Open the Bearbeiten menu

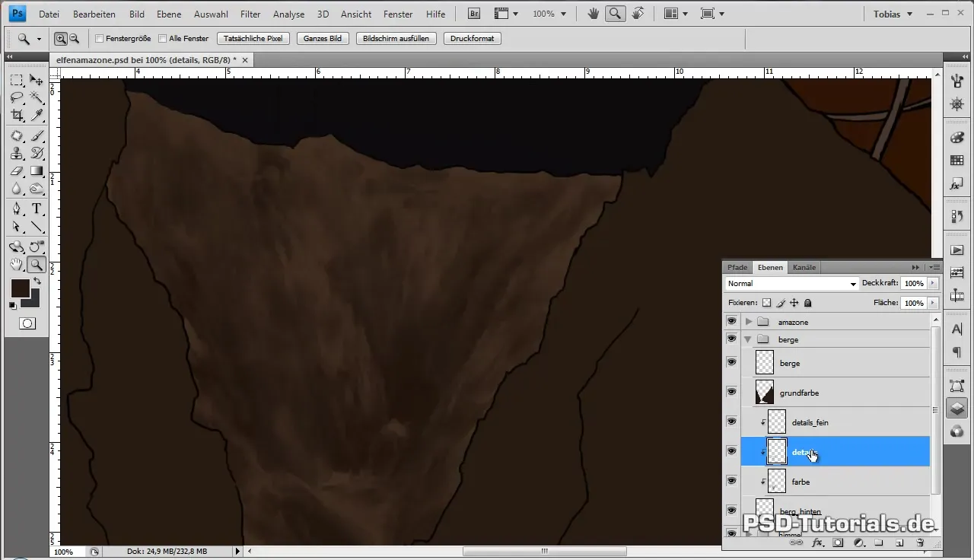point(94,14)
